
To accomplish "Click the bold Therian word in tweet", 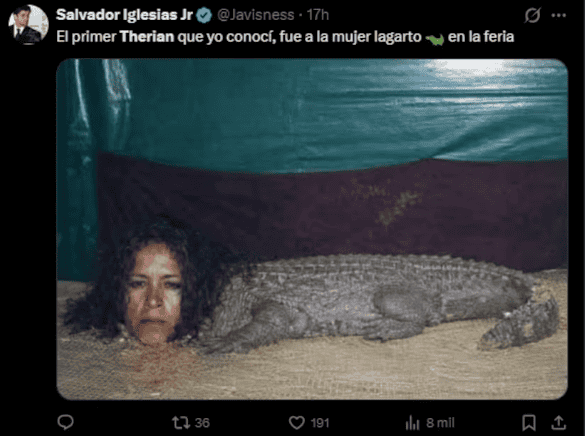I will (x=147, y=37).
